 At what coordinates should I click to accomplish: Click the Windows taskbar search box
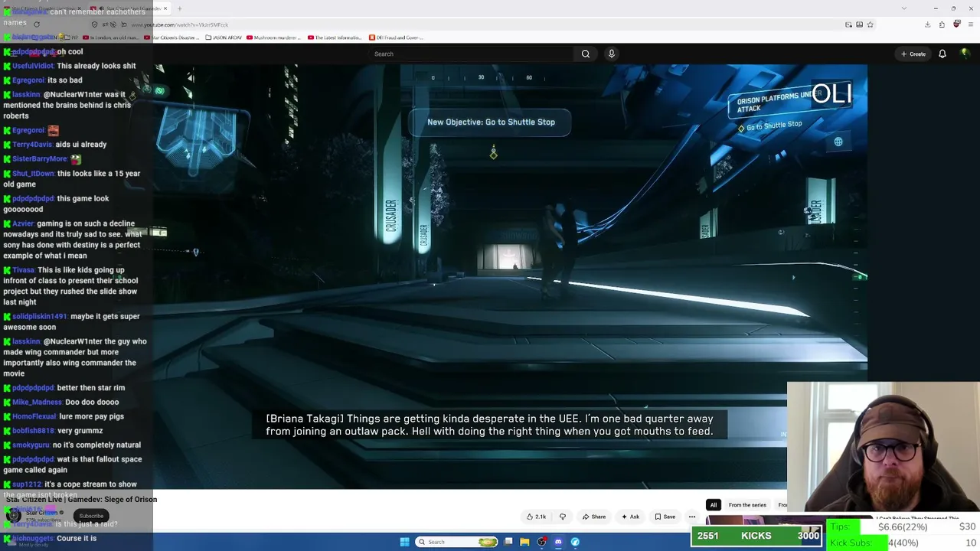pos(457,542)
